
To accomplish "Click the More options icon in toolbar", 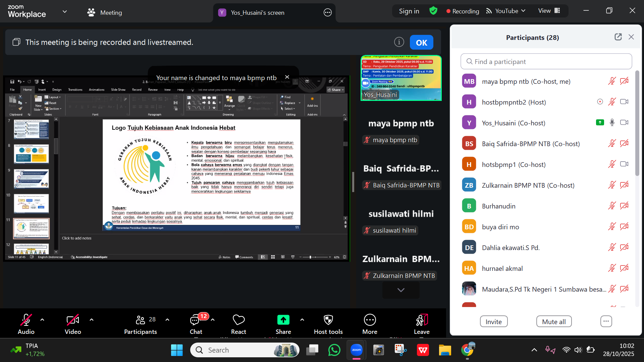I will [370, 320].
